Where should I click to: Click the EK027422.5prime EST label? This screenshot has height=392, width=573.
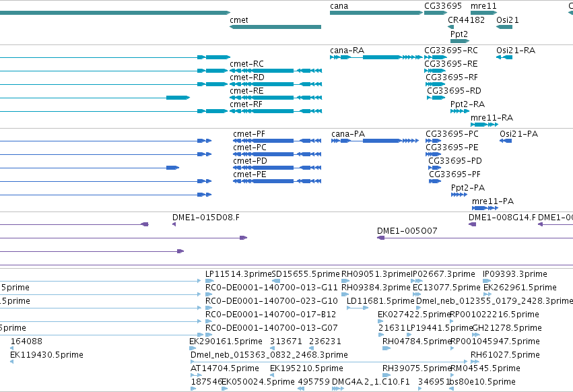[x=414, y=315]
